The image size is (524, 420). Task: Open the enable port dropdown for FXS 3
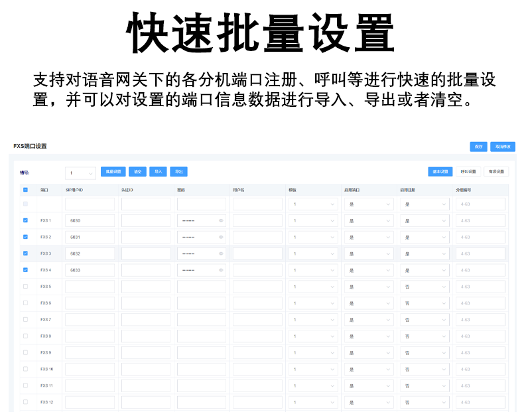(369, 253)
